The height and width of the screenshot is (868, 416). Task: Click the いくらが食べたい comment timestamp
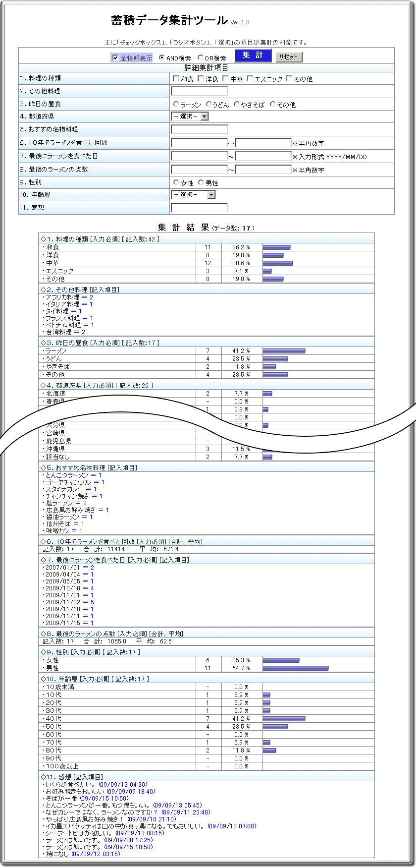[123, 784]
